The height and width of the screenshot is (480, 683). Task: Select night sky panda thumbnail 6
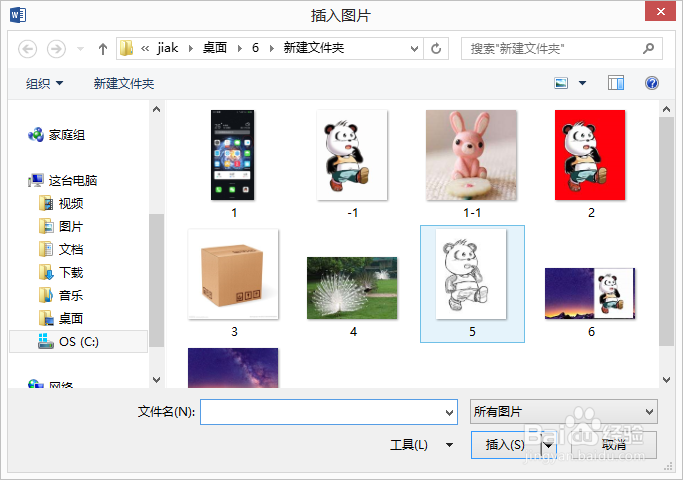pos(590,294)
